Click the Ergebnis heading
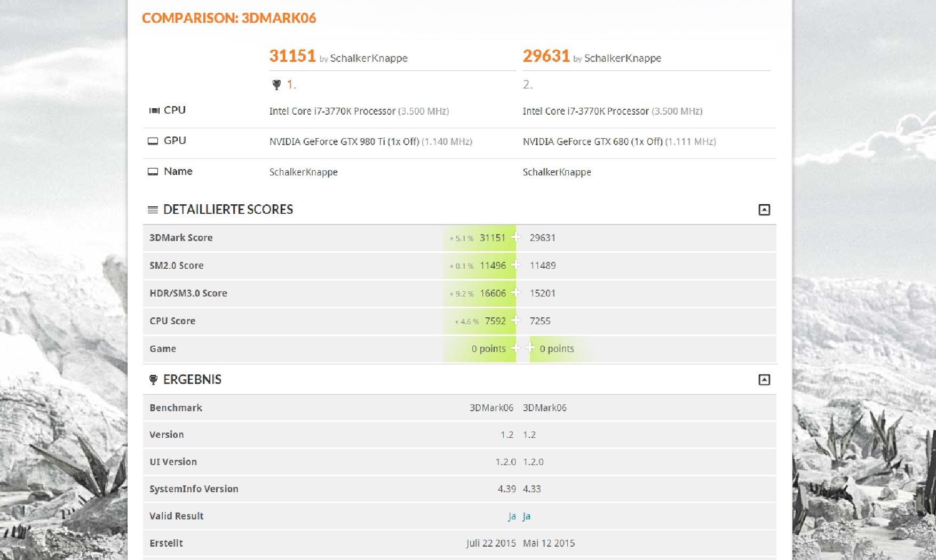This screenshot has width=936, height=560. [x=192, y=380]
